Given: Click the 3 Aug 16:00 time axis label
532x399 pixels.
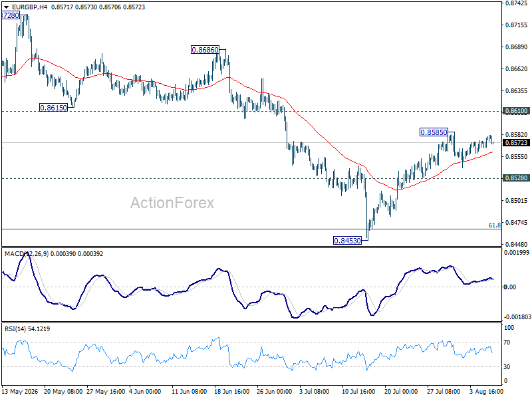Looking at the screenshot, I should tap(487, 391).
